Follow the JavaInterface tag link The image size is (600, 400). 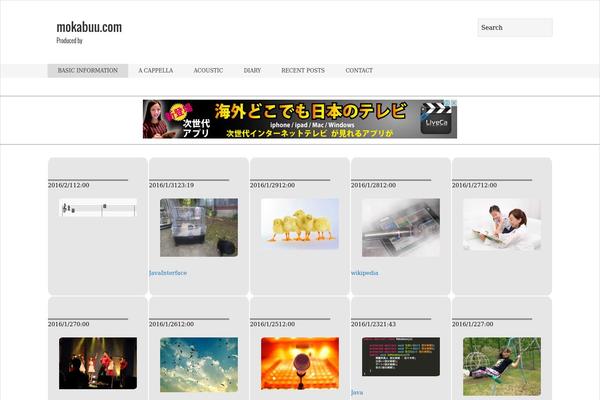tap(168, 273)
